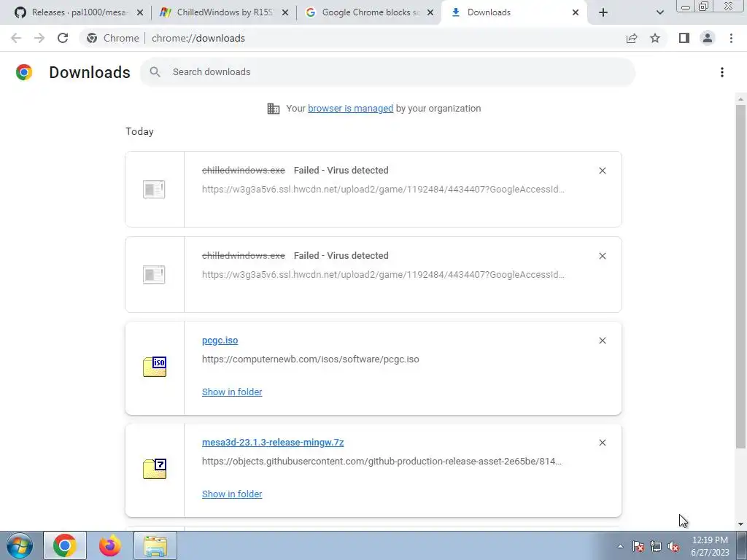
Task: Close the Downloads tab
Action: pyautogui.click(x=576, y=12)
